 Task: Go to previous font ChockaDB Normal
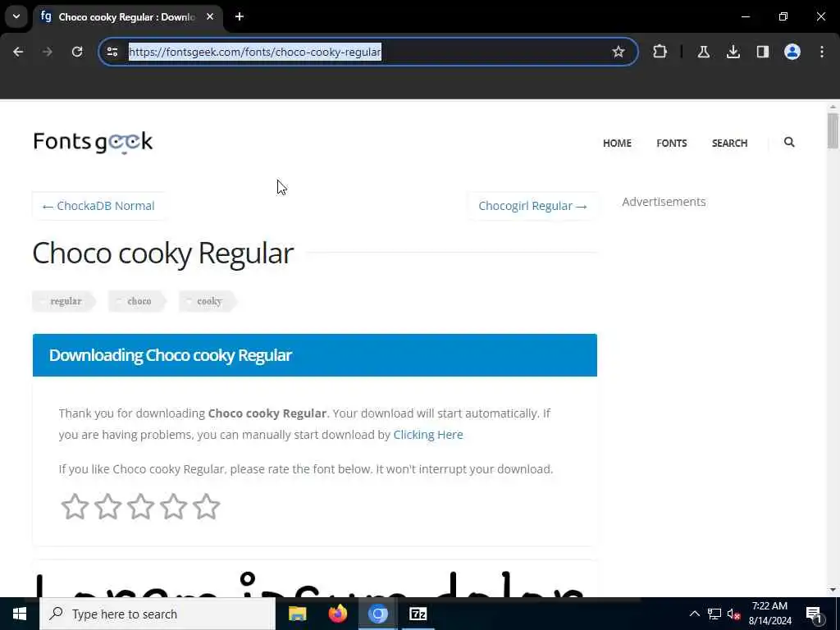tap(98, 206)
